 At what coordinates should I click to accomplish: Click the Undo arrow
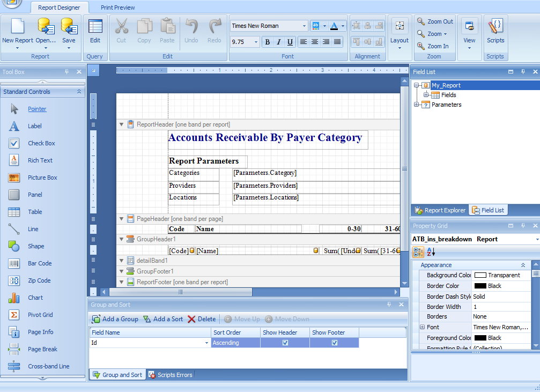[191, 26]
